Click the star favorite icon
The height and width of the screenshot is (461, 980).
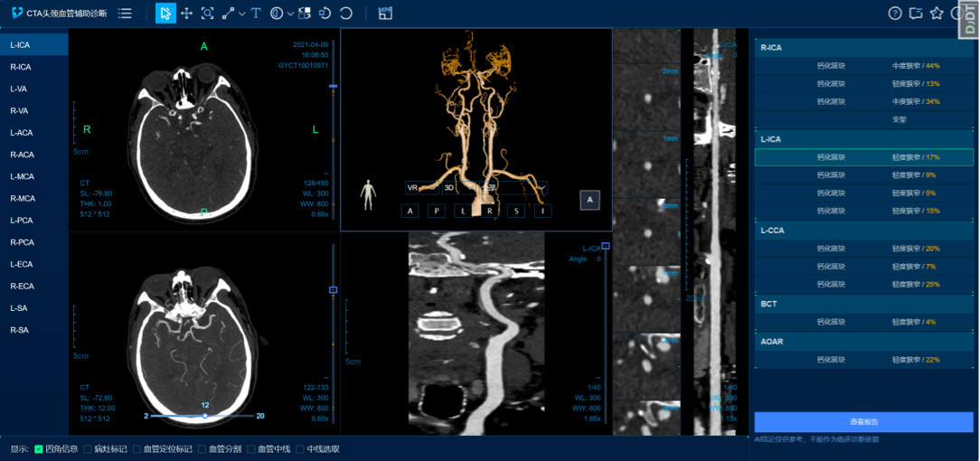click(937, 14)
